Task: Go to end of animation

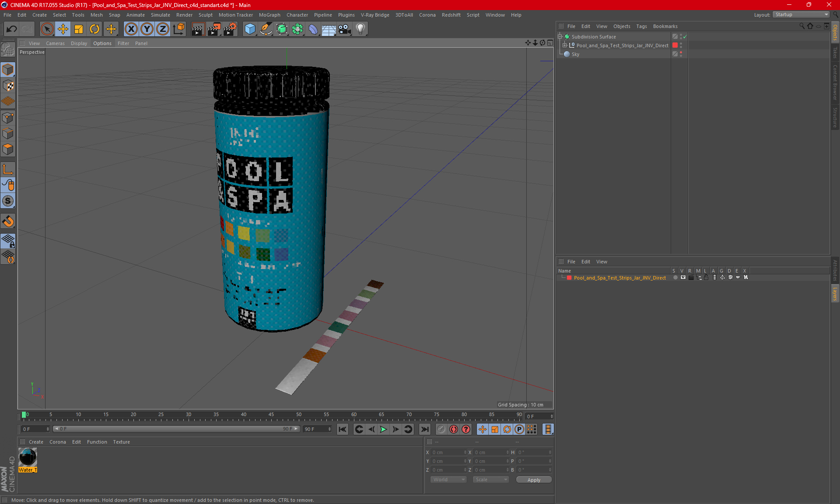Action: (x=424, y=429)
